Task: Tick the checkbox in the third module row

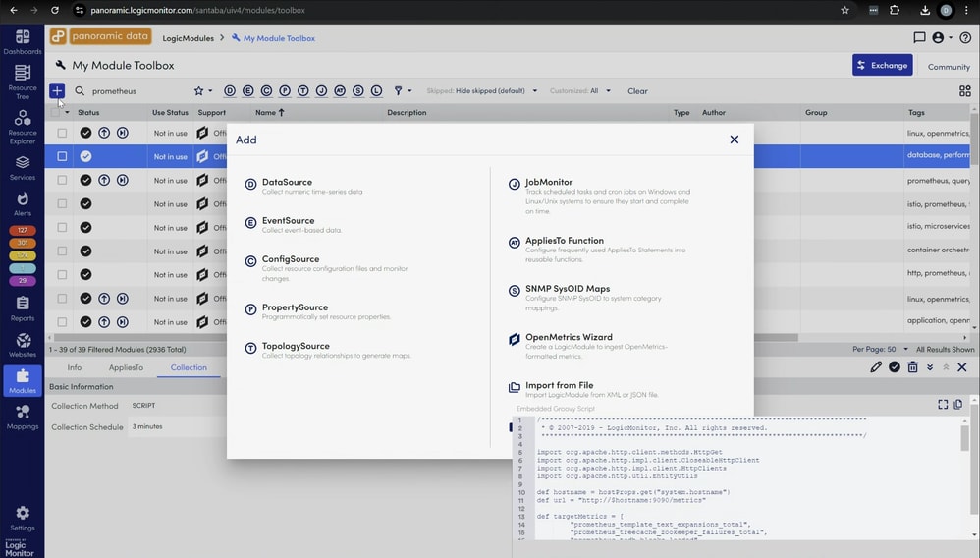Action: pos(62,180)
